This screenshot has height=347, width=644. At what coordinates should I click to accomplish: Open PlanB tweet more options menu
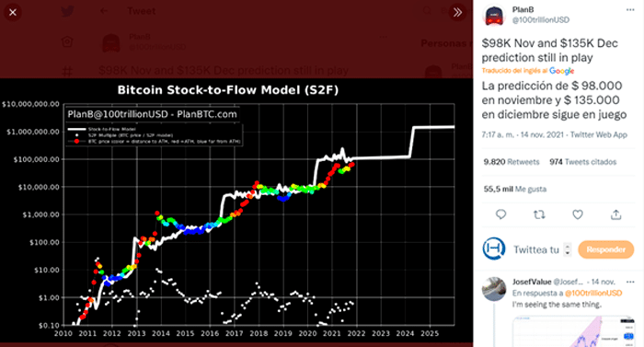pyautogui.click(x=630, y=10)
